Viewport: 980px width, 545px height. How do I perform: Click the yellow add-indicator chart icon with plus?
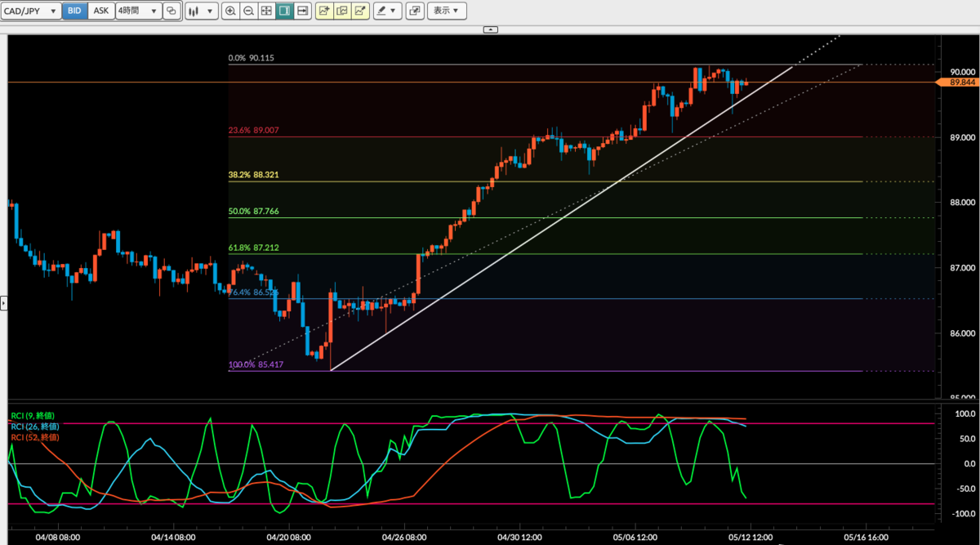coord(324,11)
